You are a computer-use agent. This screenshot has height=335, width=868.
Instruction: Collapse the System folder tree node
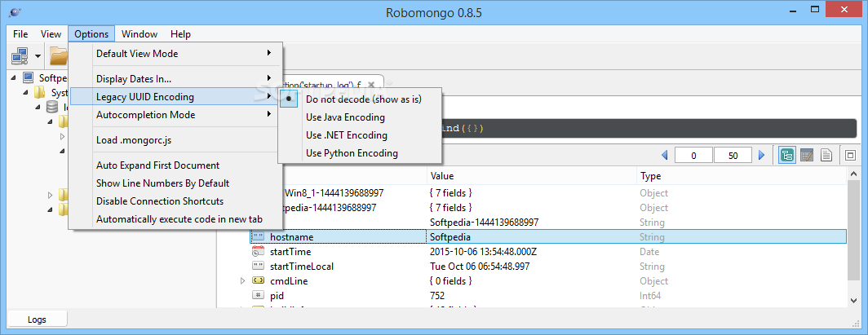25,92
